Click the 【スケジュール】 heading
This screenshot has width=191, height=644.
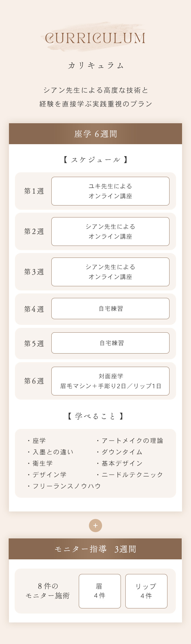pos(95,160)
